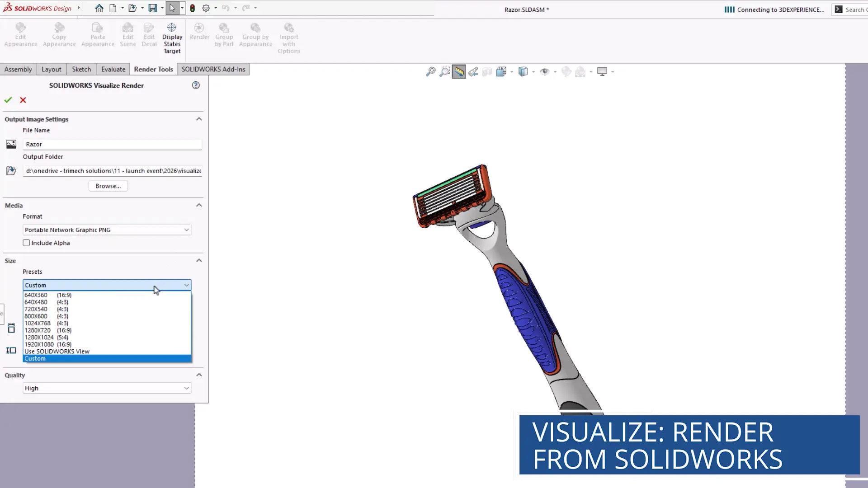Image resolution: width=868 pixels, height=488 pixels.
Task: Open the View Orientation dropdown arrow
Action: (512, 71)
